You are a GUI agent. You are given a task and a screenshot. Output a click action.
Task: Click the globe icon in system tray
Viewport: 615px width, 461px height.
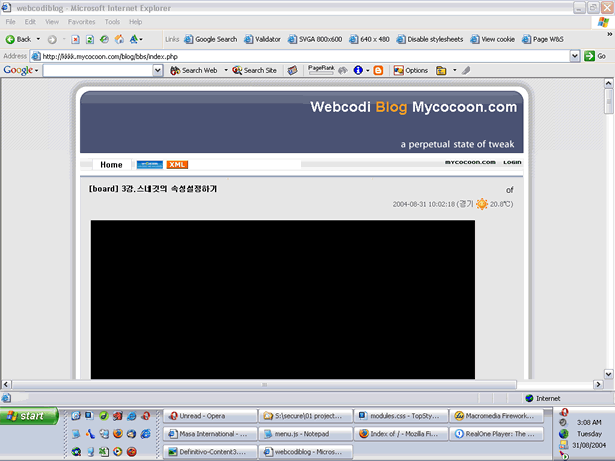click(564, 434)
